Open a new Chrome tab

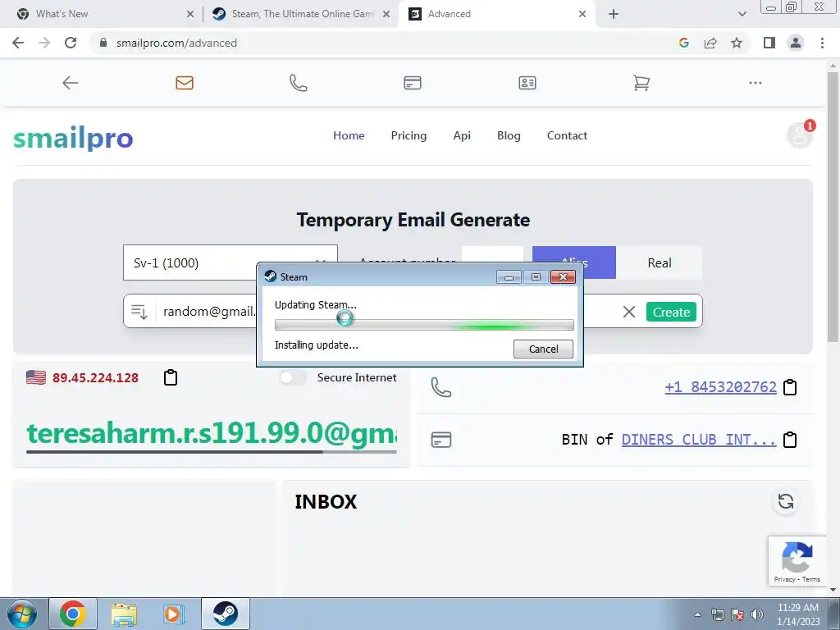coord(614,14)
